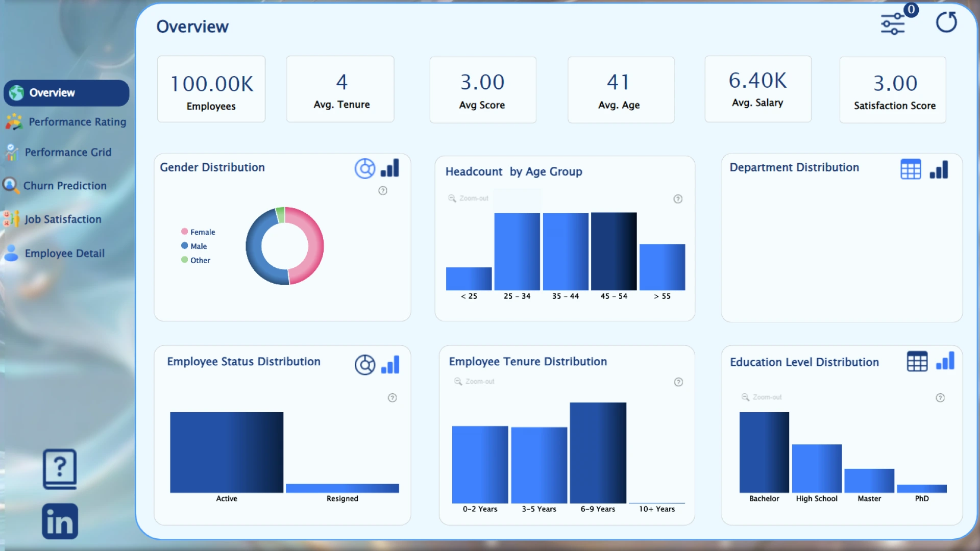980x551 pixels.
Task: Click Zoom-out in Headcount by Age Group
Action: (469, 198)
